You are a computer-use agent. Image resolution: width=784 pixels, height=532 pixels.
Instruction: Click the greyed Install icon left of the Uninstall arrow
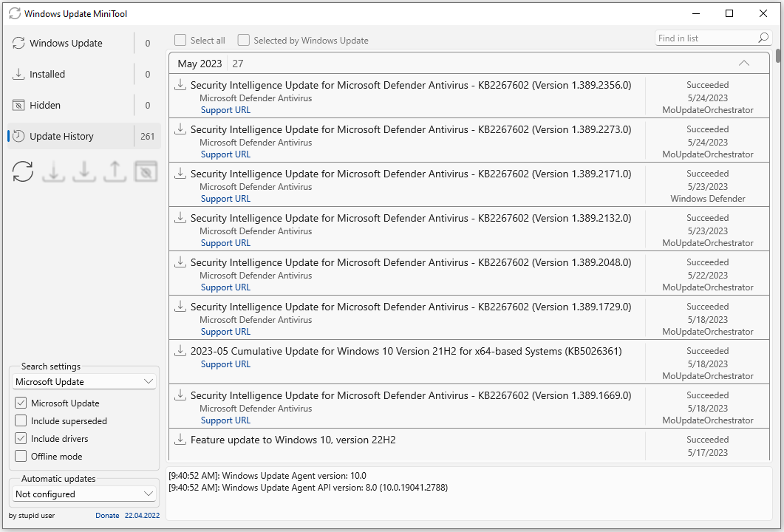pyautogui.click(x=84, y=171)
